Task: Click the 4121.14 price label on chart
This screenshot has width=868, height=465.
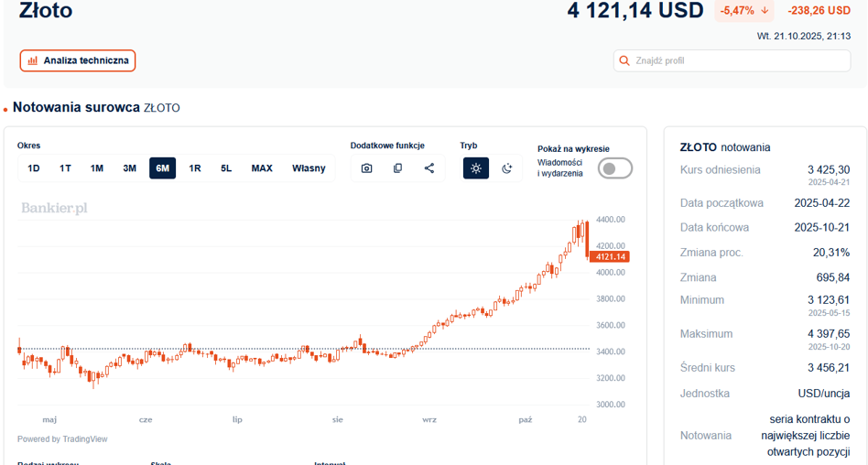Action: coord(609,257)
